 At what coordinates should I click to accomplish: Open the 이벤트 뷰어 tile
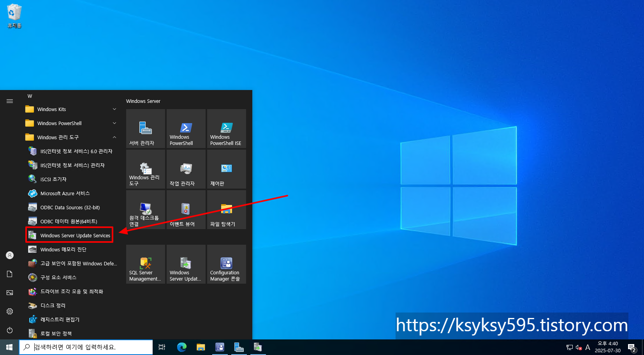point(186,210)
